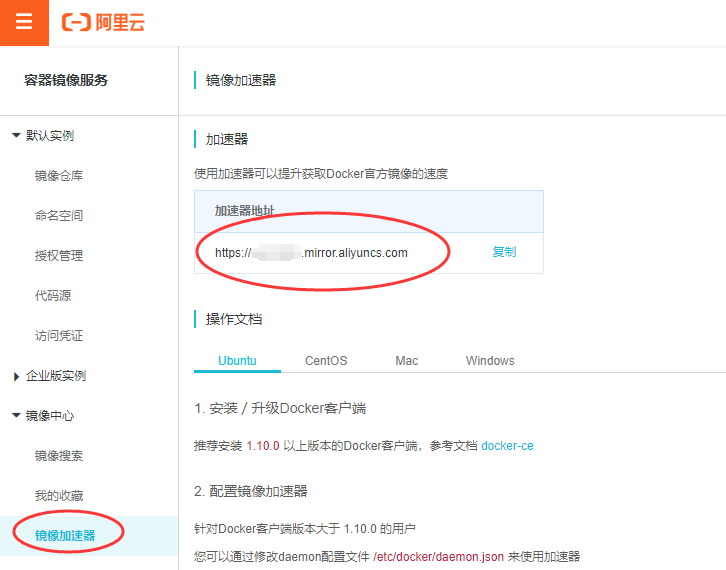Collapse the 镜像中心 section arrow
Viewport: 726px width, 570px height.
click(16, 416)
